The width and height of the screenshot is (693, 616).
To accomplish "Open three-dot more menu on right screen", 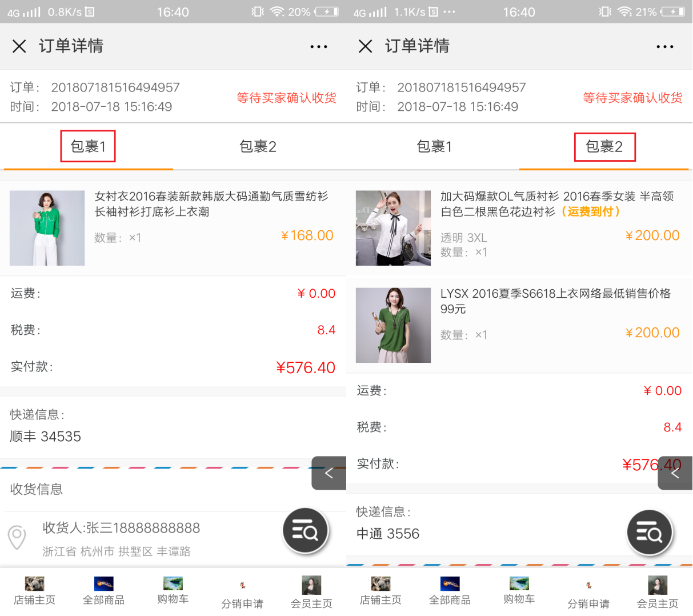I will pos(664,47).
